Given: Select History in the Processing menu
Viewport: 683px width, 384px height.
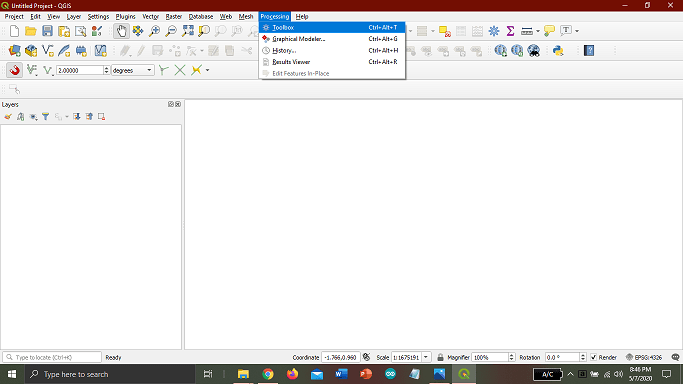Looking at the screenshot, I should click(x=332, y=51).
